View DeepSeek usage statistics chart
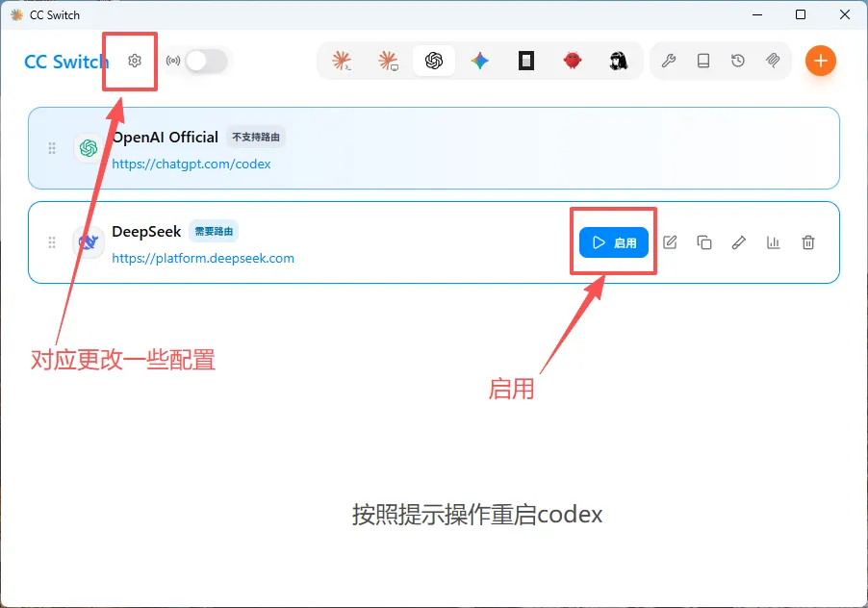The image size is (868, 608). coord(774,242)
